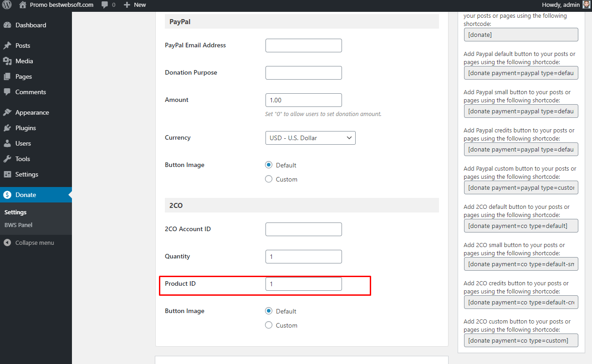Select the Paypal custom button shortcode box

521,187
